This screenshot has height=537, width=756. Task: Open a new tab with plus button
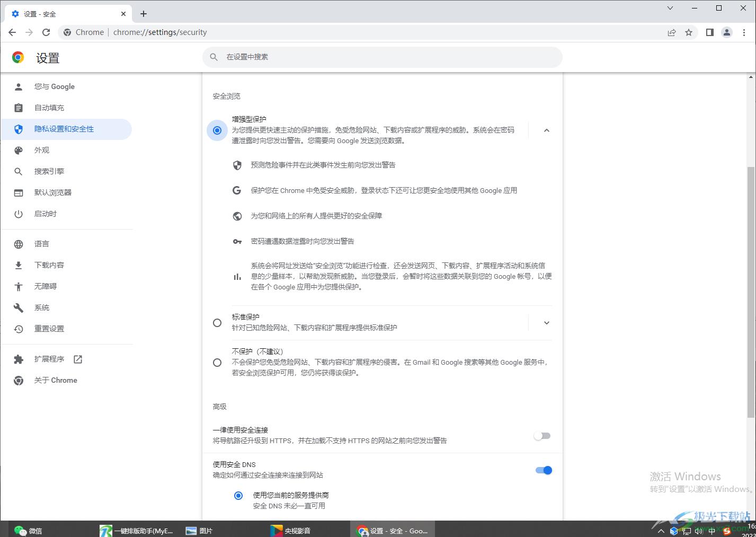pyautogui.click(x=144, y=14)
